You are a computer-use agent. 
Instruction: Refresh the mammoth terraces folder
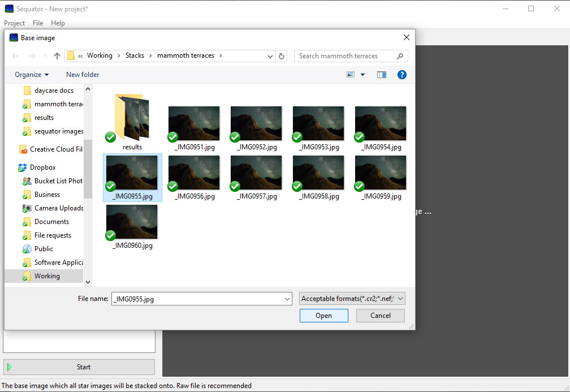pos(282,56)
